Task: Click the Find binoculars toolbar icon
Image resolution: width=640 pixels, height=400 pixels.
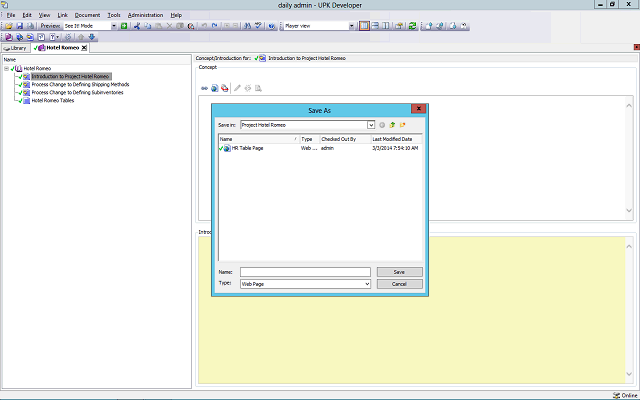Action: point(247,26)
